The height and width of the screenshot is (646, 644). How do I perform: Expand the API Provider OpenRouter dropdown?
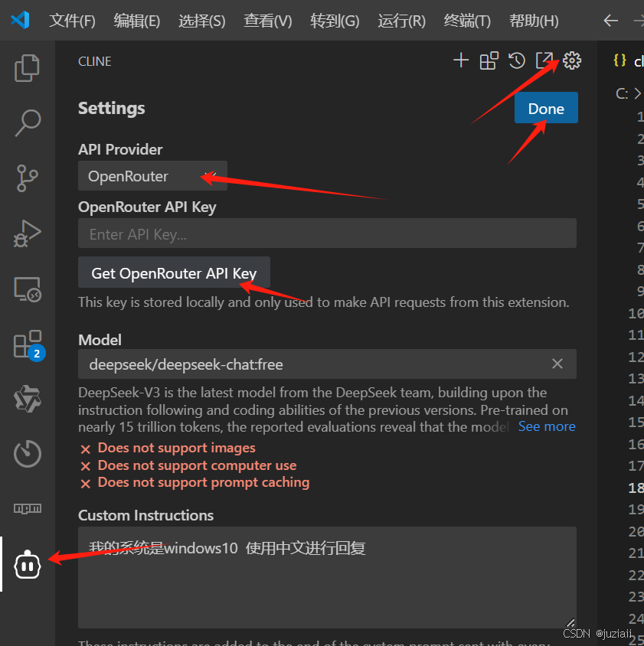tap(152, 176)
